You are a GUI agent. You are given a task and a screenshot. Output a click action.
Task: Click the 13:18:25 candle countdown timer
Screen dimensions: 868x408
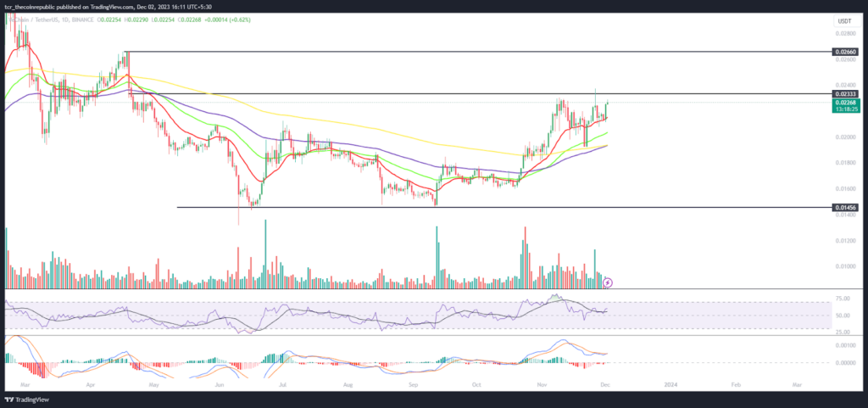pos(845,109)
